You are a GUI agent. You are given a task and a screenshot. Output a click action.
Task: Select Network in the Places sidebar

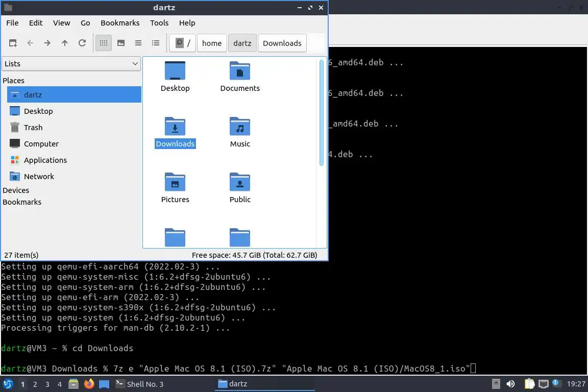[74, 176]
